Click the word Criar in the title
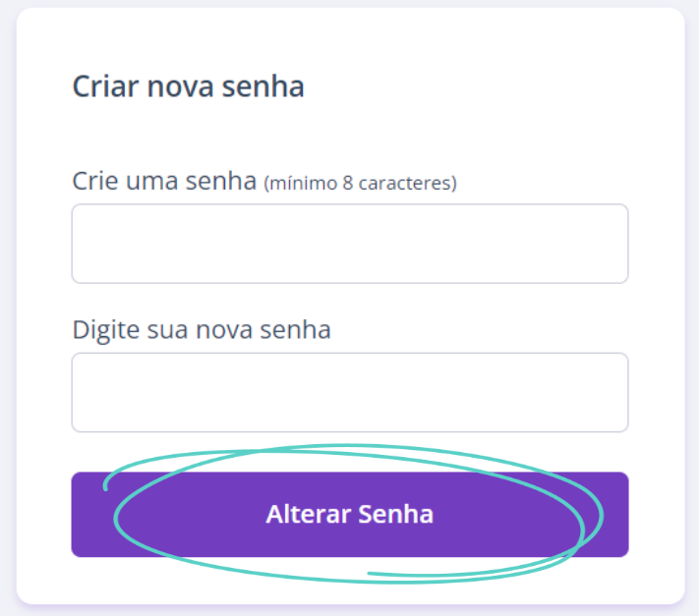 coord(105,85)
